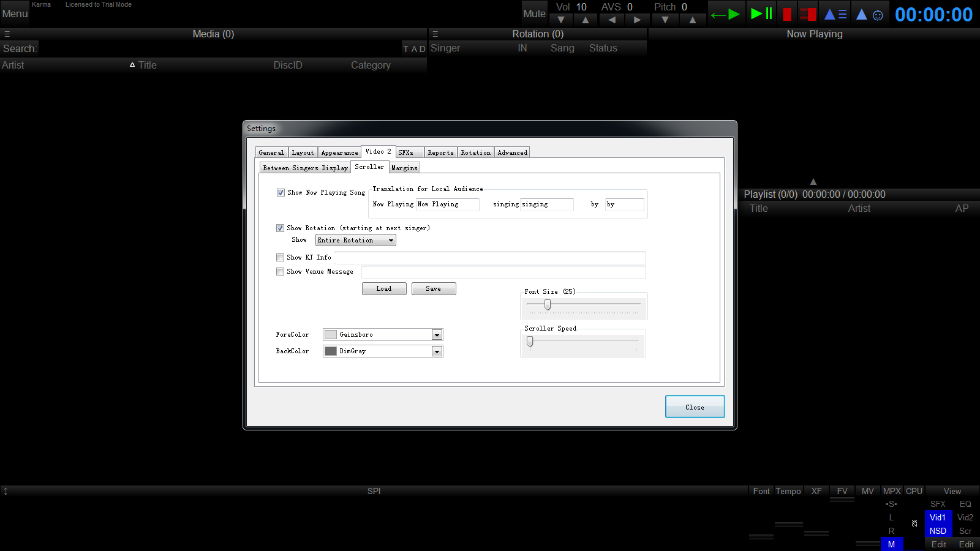Click the Font Size slider handle

click(548, 305)
